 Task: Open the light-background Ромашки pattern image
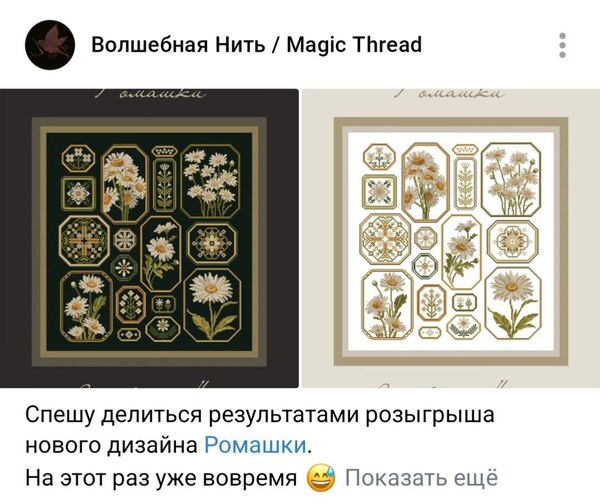coord(451,238)
